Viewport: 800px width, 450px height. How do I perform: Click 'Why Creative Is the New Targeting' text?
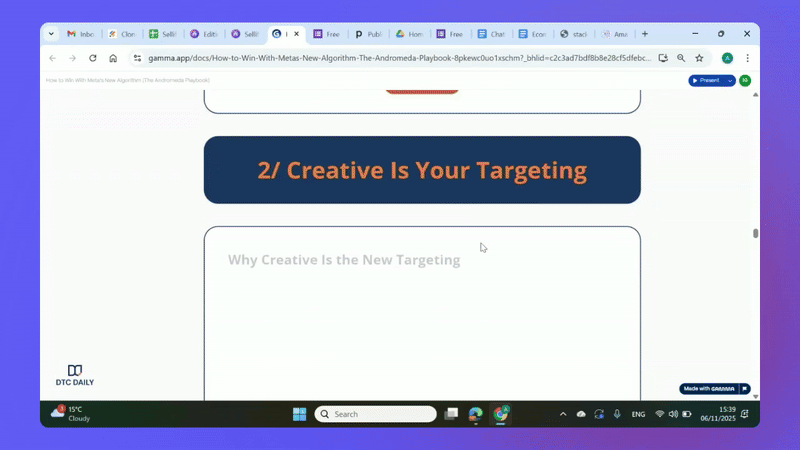coord(344,260)
